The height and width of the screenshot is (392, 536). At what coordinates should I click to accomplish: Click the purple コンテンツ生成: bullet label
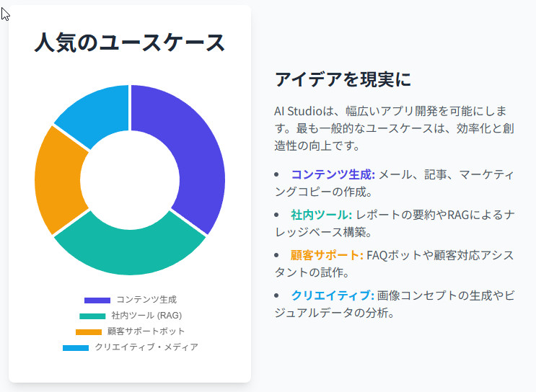[333, 174]
